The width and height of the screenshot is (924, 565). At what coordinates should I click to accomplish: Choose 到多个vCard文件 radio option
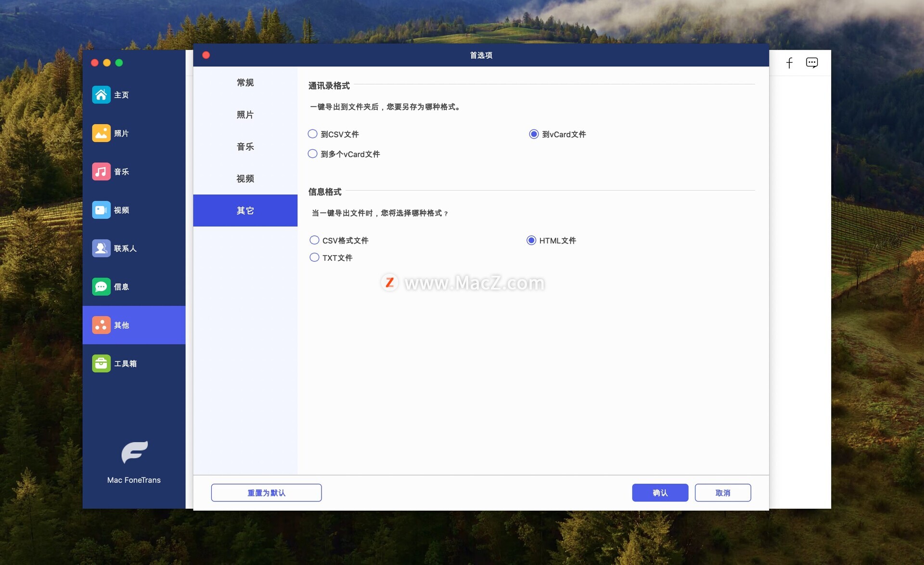pyautogui.click(x=312, y=154)
